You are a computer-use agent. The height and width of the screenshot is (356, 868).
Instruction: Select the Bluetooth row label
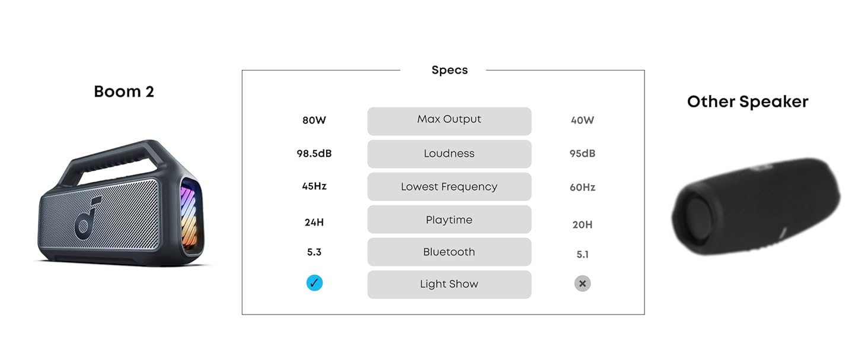[449, 252]
